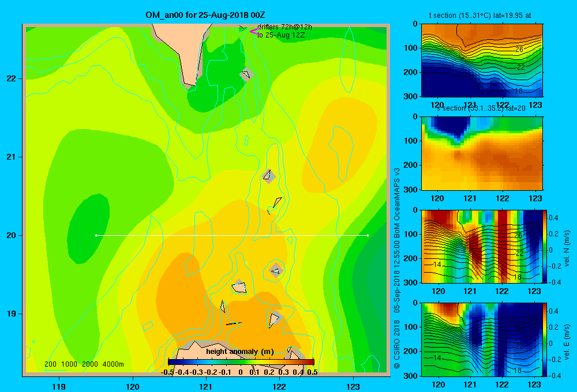Click longitude label "123" on the main map axis
This screenshot has height=392, width=577.
coord(353,386)
